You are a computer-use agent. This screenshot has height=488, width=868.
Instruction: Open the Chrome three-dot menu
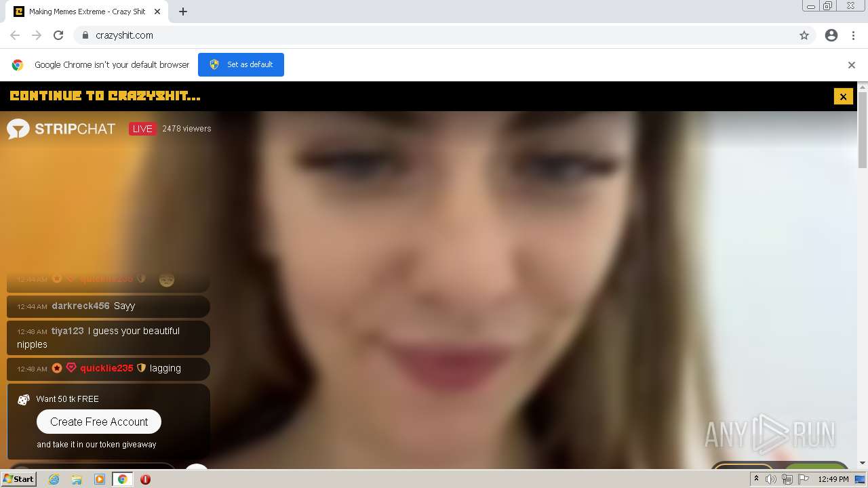pyautogui.click(x=853, y=35)
